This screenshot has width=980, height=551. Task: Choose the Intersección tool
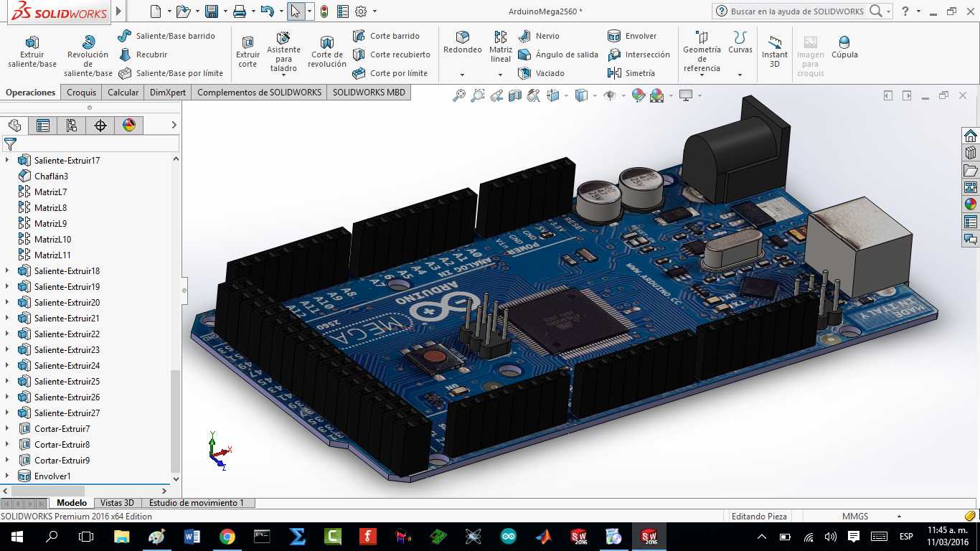point(639,55)
